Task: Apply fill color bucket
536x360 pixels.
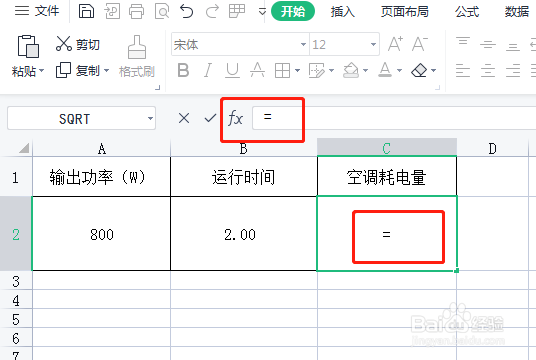Action: [351, 70]
